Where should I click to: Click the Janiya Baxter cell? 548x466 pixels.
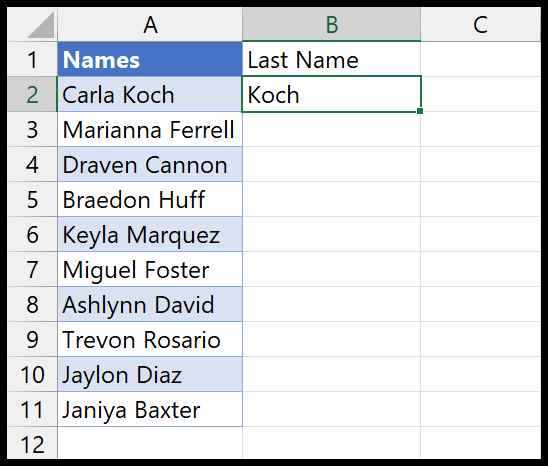150,409
